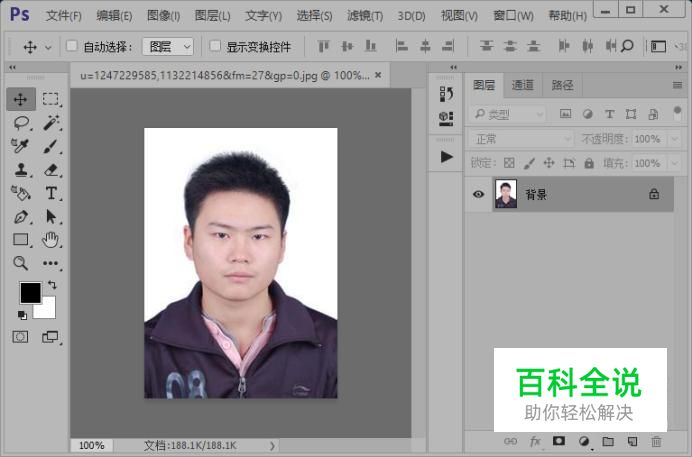The image size is (692, 457).
Task: Open the 不透明度 opacity dropdown arrow
Action: 675,139
